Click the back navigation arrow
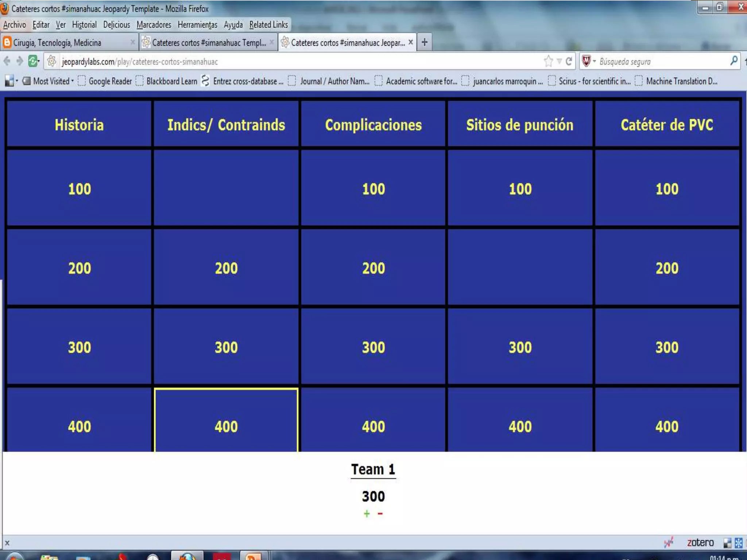Screen dimensions: 747x560 7,61
